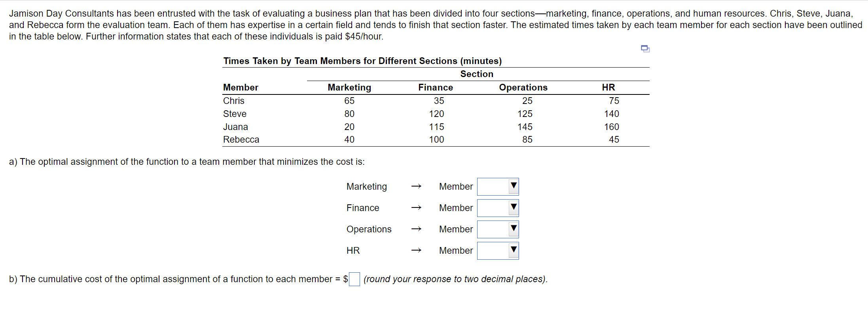Open the Finance member dropdown
Image resolution: width=868 pixels, height=313 pixels.
tap(498, 208)
